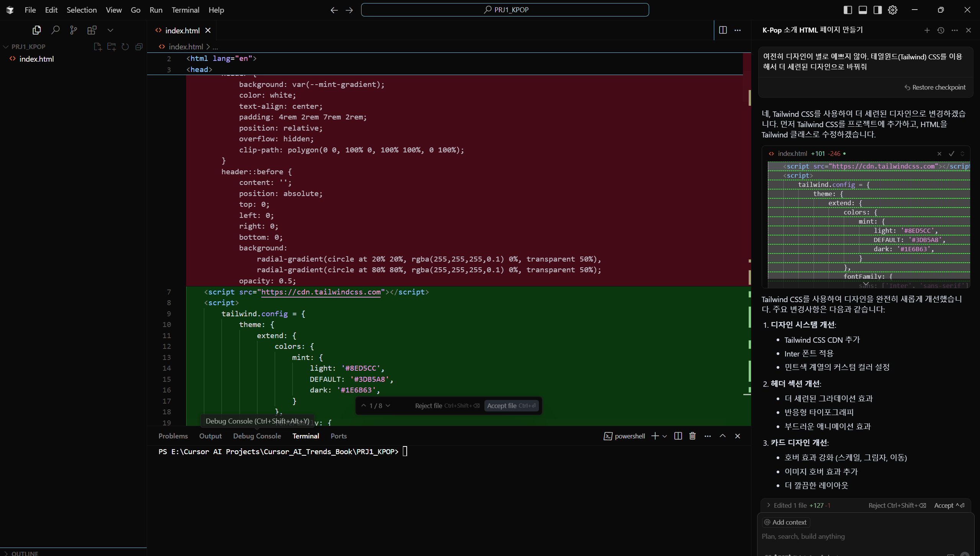The image size is (980, 556).
Task: Expand code preview block in chat
Action: [866, 284]
